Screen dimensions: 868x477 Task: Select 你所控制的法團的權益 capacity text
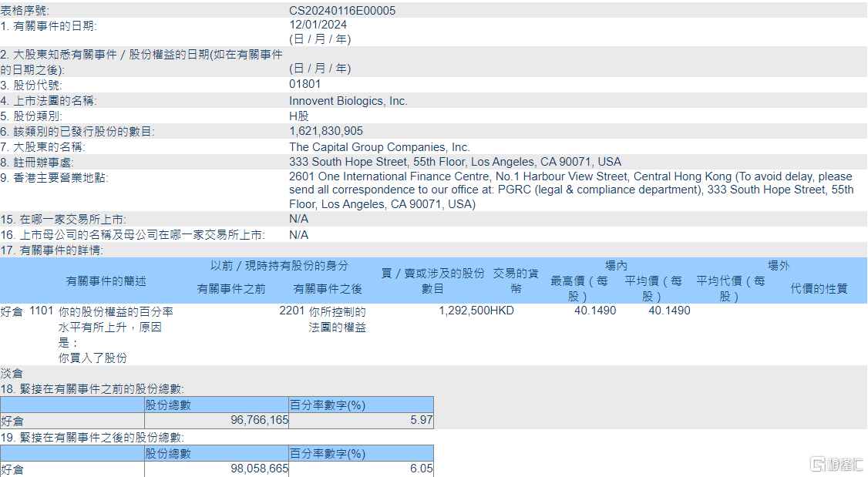(x=338, y=319)
